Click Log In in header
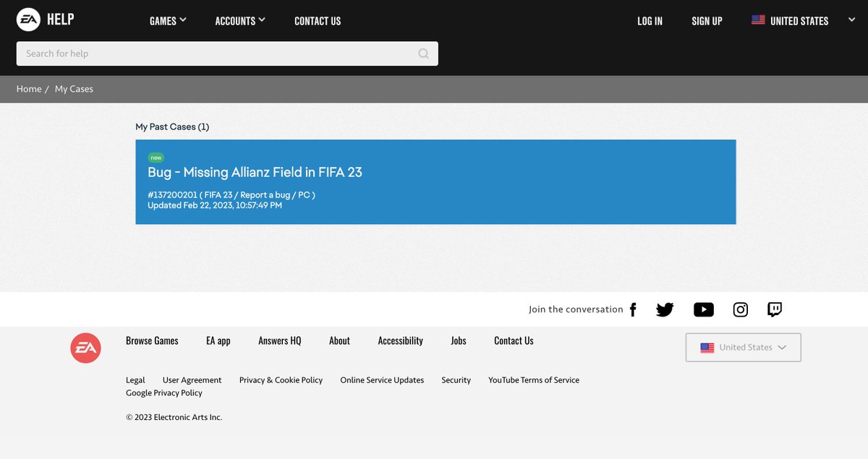This screenshot has width=868, height=459. [x=650, y=21]
